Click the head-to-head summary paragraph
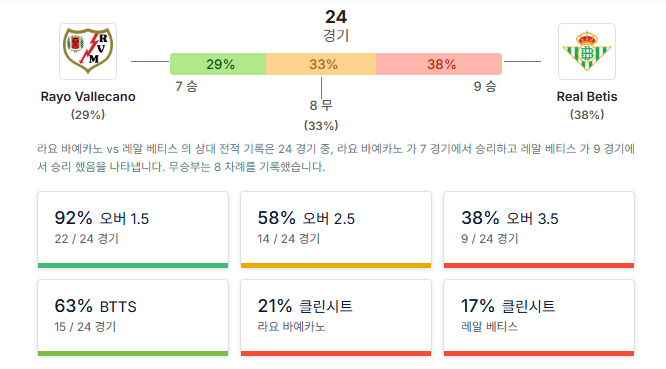 (x=336, y=158)
